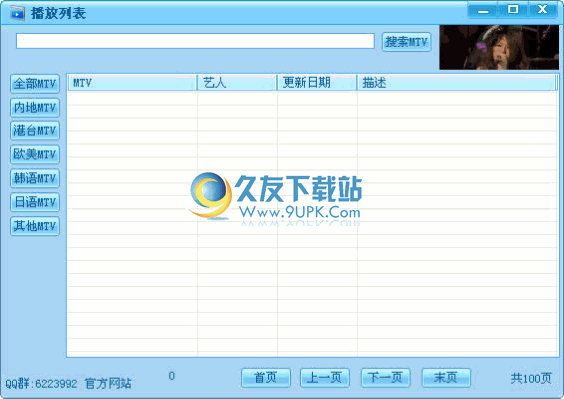Select the 韩语MTV category
This screenshot has width=564, height=399.
(35, 178)
